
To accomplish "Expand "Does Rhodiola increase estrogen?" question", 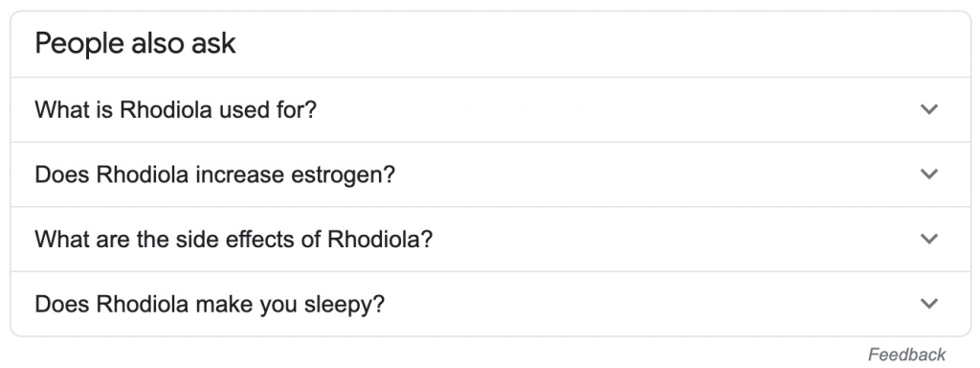I will 491,174.
